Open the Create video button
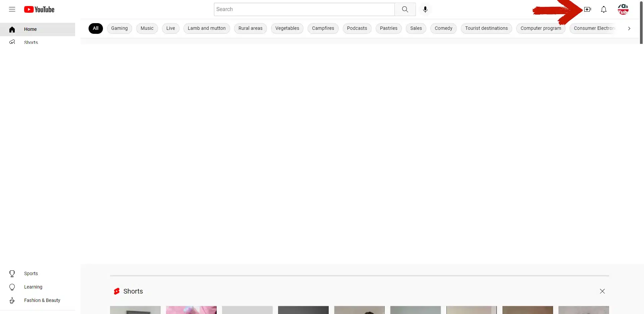Image resolution: width=644 pixels, height=314 pixels. pos(587,9)
